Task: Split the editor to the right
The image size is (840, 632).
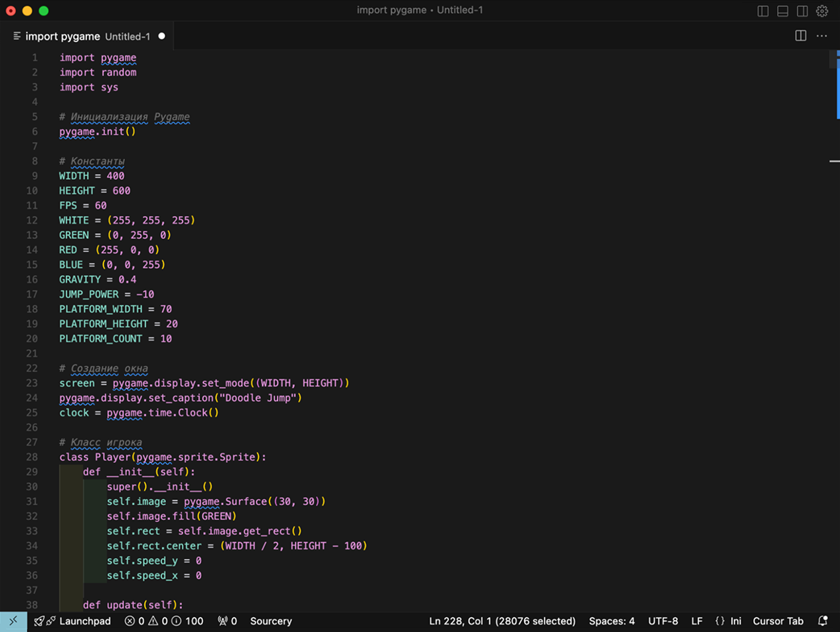Action: coord(800,36)
